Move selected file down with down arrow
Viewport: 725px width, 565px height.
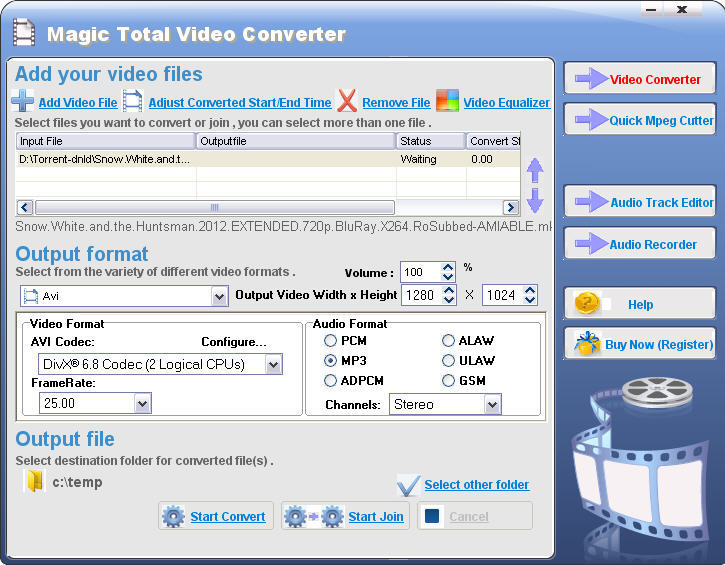[535, 200]
